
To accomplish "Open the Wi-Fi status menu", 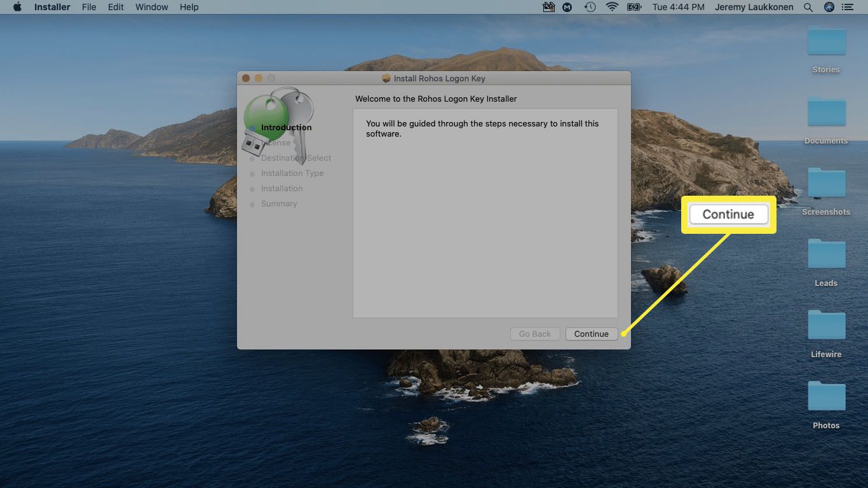I will tap(612, 7).
